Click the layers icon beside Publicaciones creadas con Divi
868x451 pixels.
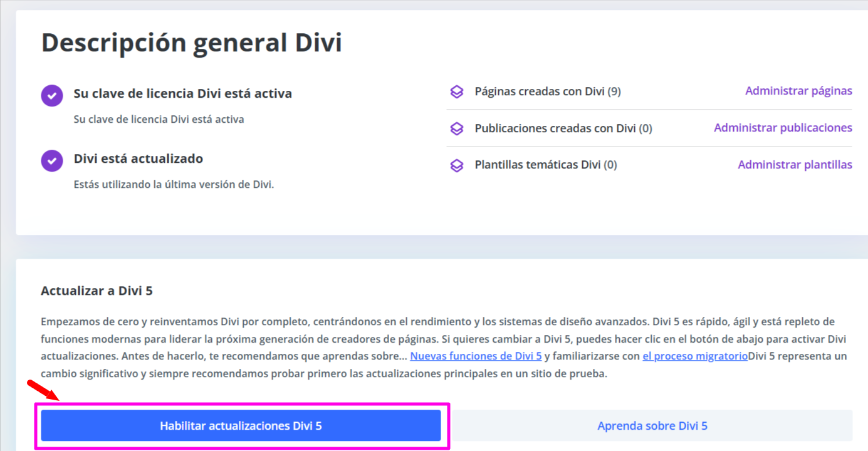coord(457,129)
